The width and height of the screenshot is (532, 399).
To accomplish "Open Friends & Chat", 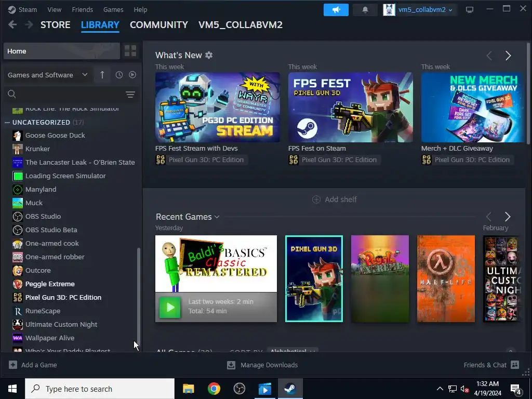I will click(491, 365).
